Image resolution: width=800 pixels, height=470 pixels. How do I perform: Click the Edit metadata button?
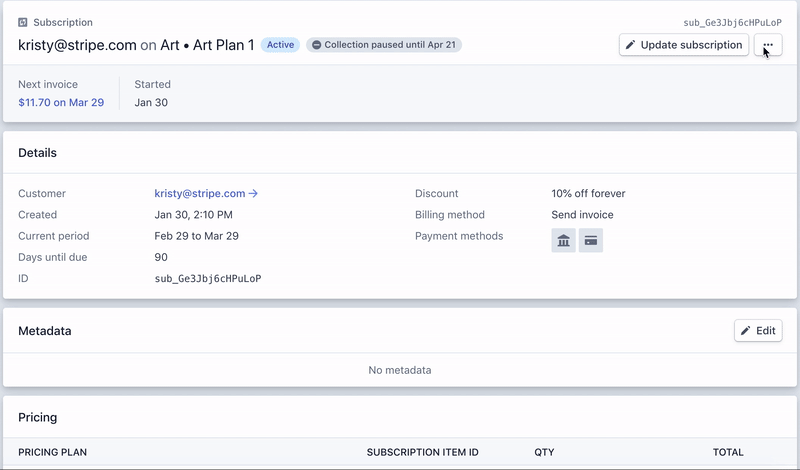pos(758,330)
